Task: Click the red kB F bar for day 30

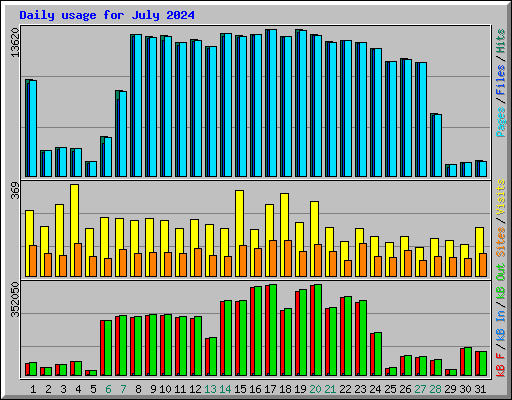Action: coord(462,362)
